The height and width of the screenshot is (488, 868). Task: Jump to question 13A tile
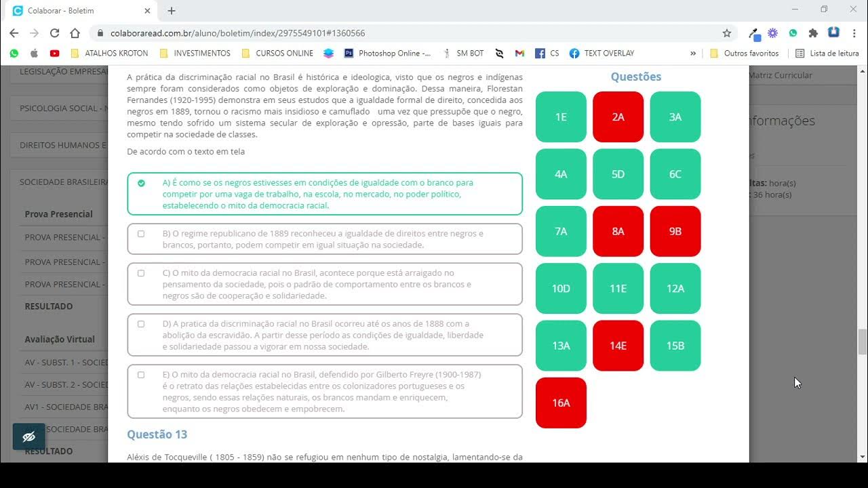pos(561,346)
